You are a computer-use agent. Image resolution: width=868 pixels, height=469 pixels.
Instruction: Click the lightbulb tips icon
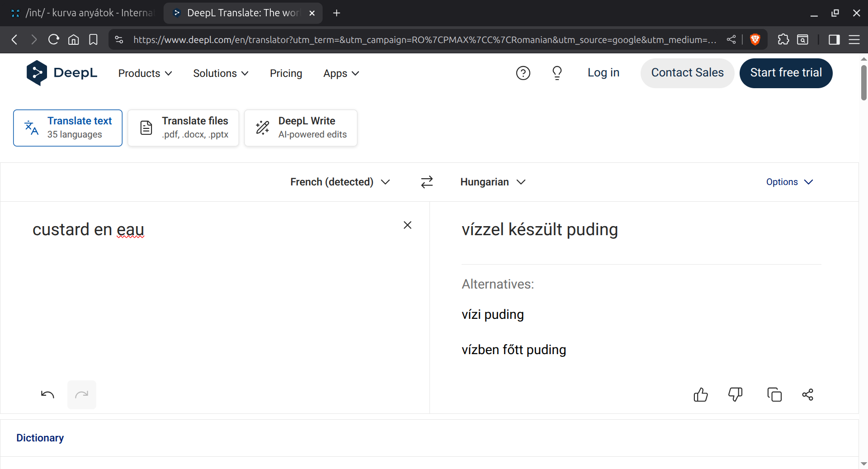[x=557, y=73]
